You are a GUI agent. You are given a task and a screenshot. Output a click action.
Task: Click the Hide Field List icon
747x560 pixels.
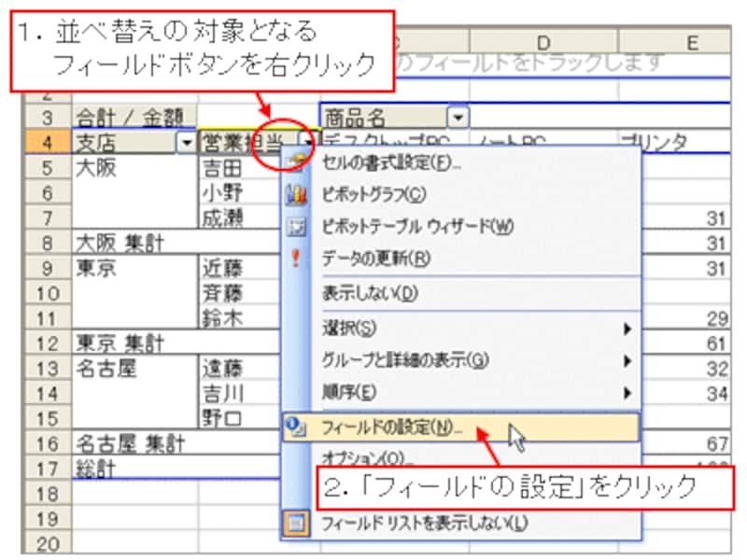point(295,524)
